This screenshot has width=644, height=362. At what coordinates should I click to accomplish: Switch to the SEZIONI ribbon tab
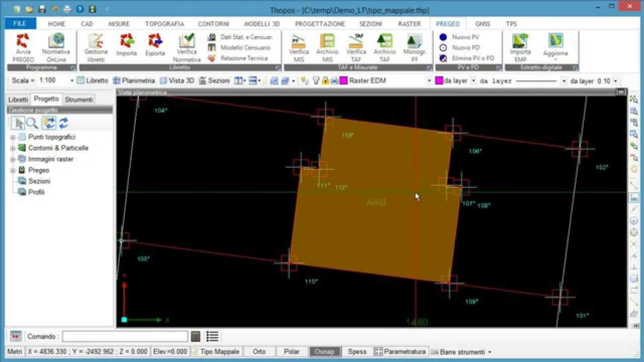click(x=370, y=24)
